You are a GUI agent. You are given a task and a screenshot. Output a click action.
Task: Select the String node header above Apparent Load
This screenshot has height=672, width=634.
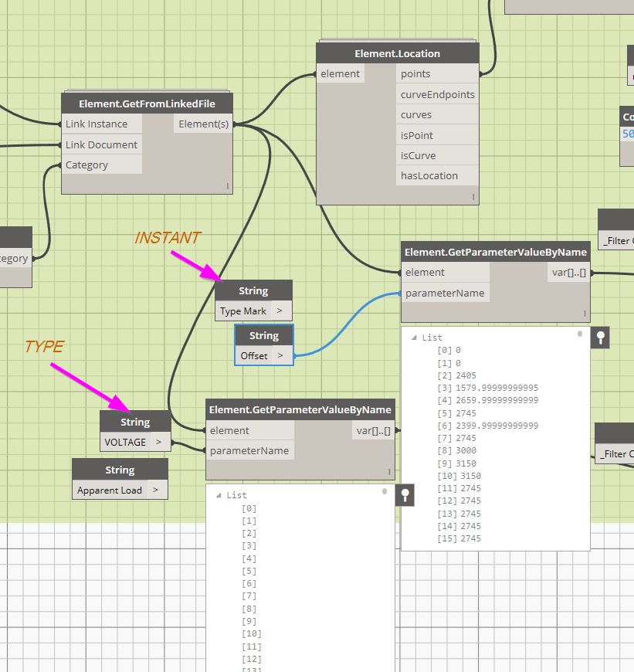click(120, 470)
